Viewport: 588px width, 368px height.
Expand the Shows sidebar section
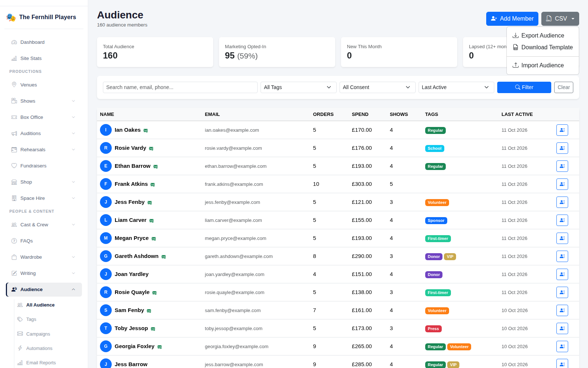point(44,101)
